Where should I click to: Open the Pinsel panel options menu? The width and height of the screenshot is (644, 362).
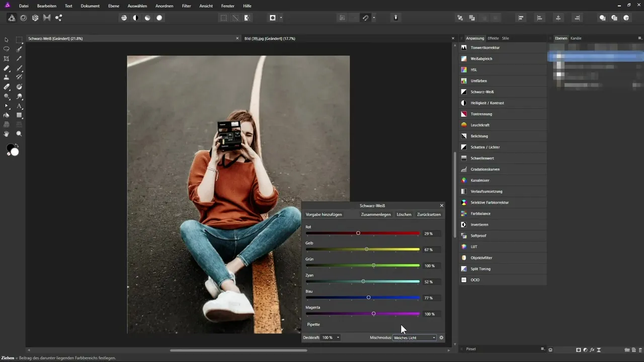coord(542,349)
